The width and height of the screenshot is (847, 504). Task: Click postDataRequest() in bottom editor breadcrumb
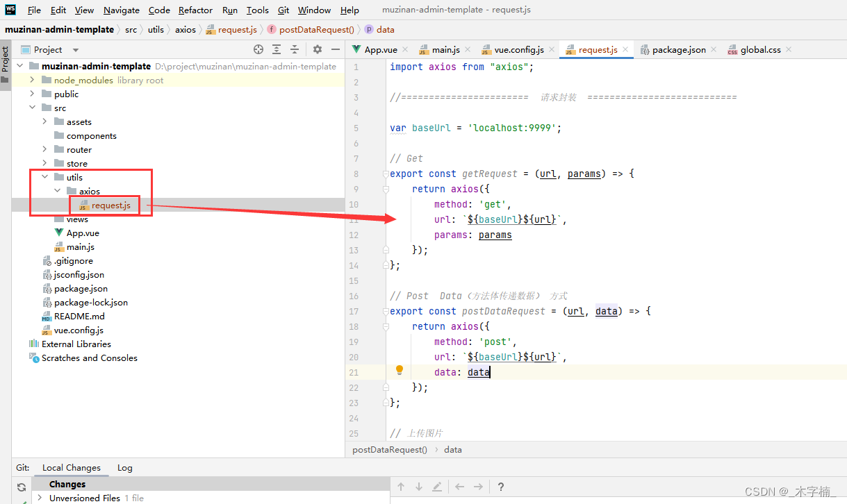tap(390, 449)
